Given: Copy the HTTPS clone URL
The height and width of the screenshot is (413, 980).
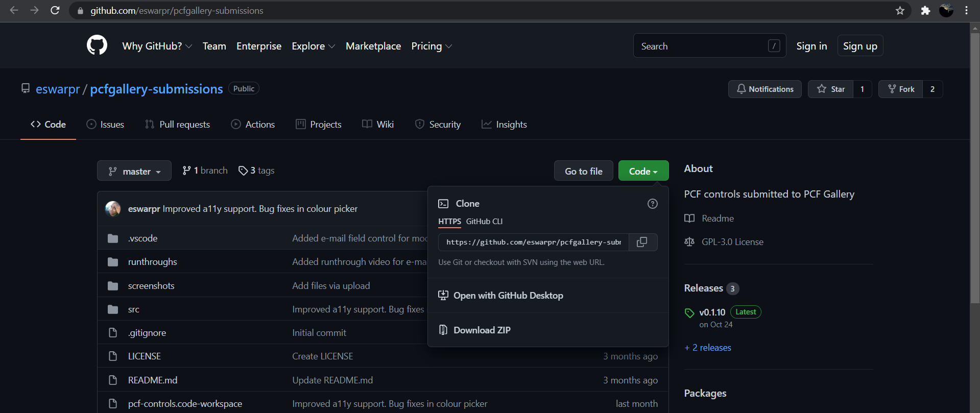Looking at the screenshot, I should click(642, 242).
